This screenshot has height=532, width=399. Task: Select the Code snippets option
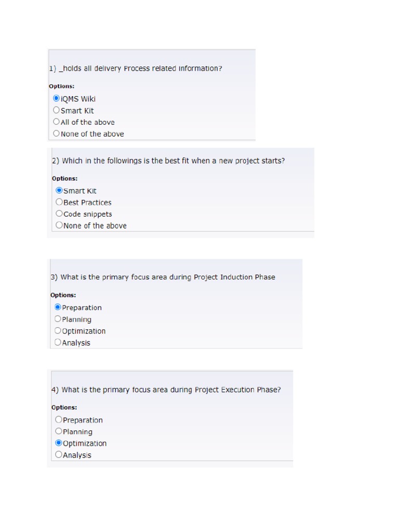pyautogui.click(x=59, y=214)
